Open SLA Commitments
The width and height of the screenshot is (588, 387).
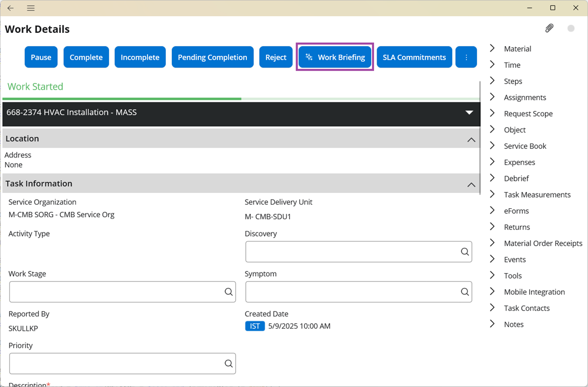[x=414, y=57]
